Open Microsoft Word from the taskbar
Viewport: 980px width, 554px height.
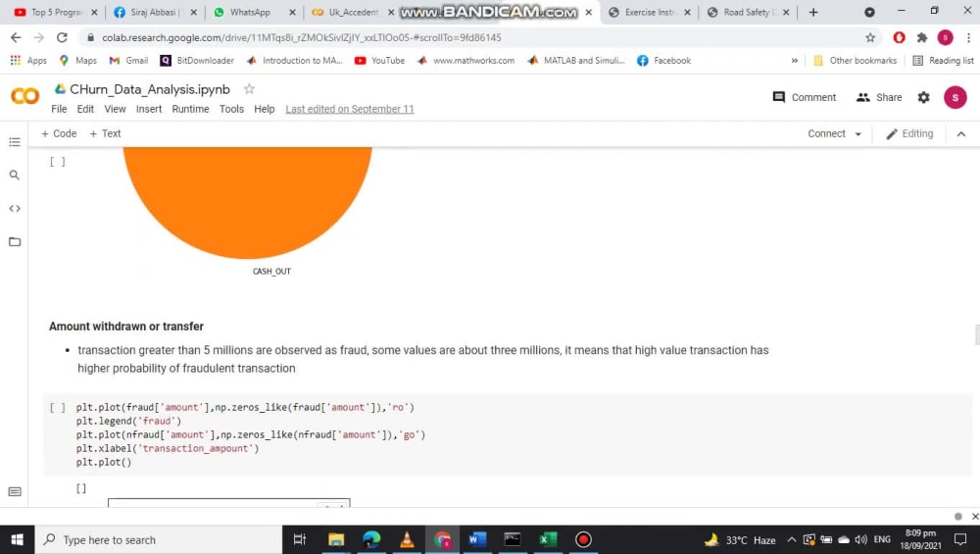coord(477,539)
